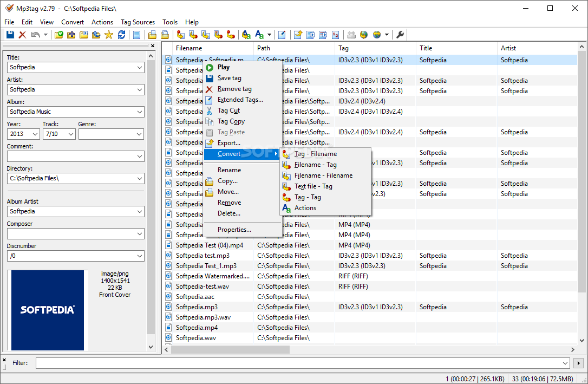Screen dimensions: 588x384
Task: Click the blue Refresh arrows toolbar icon
Action: (x=121, y=35)
